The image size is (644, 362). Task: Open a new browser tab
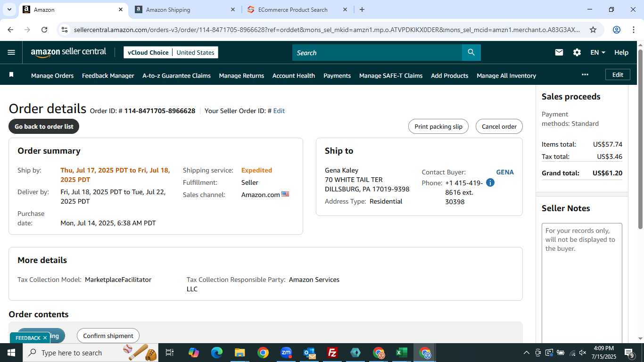[362, 9]
